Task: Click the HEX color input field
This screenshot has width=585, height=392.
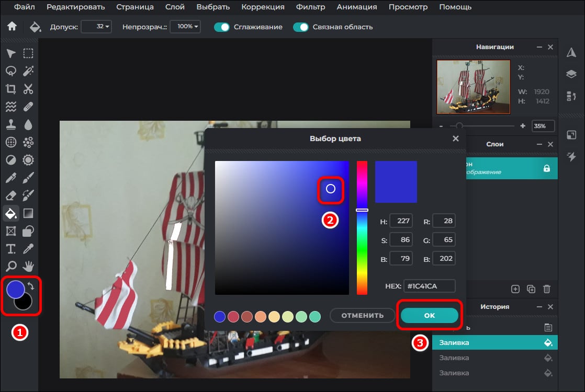Action: (x=429, y=286)
